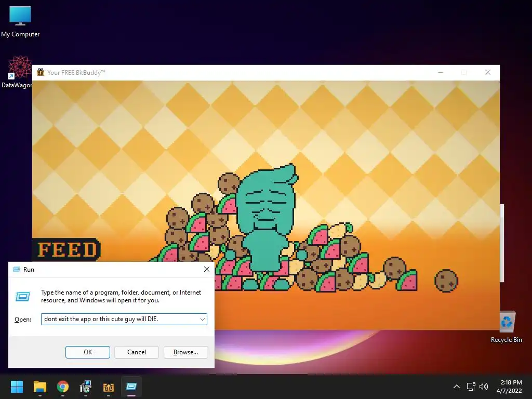532x399 pixels.
Task: Open the volume speaker tray icon
Action: 484,387
